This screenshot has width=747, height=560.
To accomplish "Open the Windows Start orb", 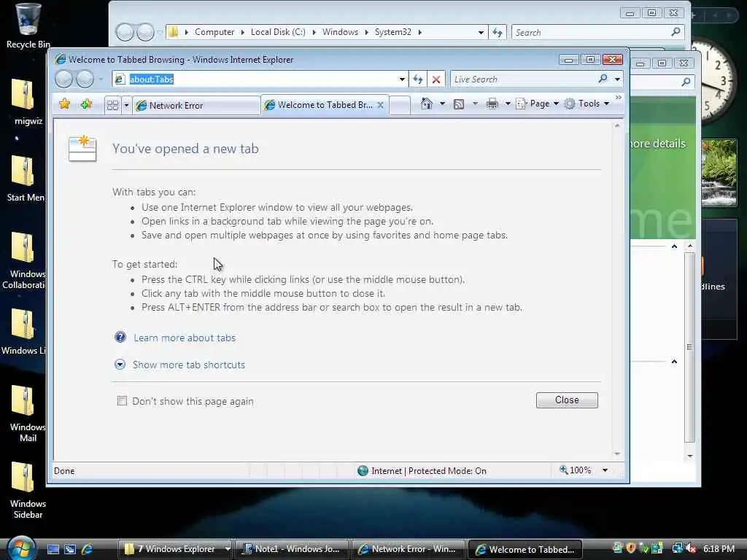I will pyautogui.click(x=21, y=548).
